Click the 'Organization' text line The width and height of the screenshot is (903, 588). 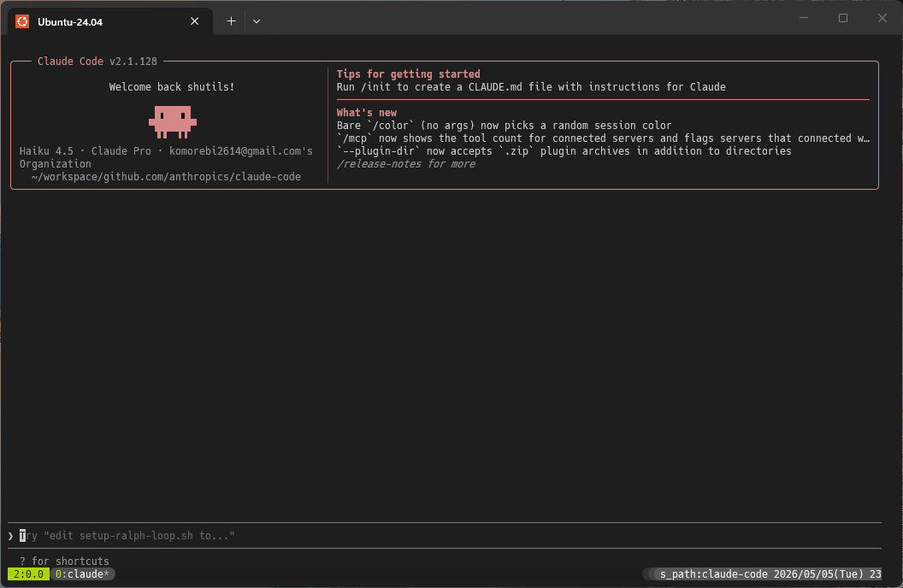pyautogui.click(x=56, y=164)
